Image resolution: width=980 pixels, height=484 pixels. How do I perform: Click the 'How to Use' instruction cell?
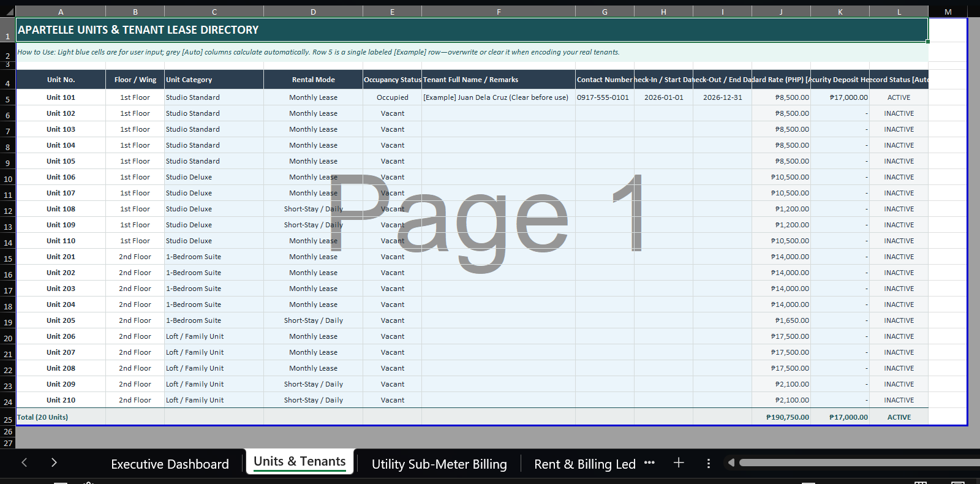[x=472, y=52]
